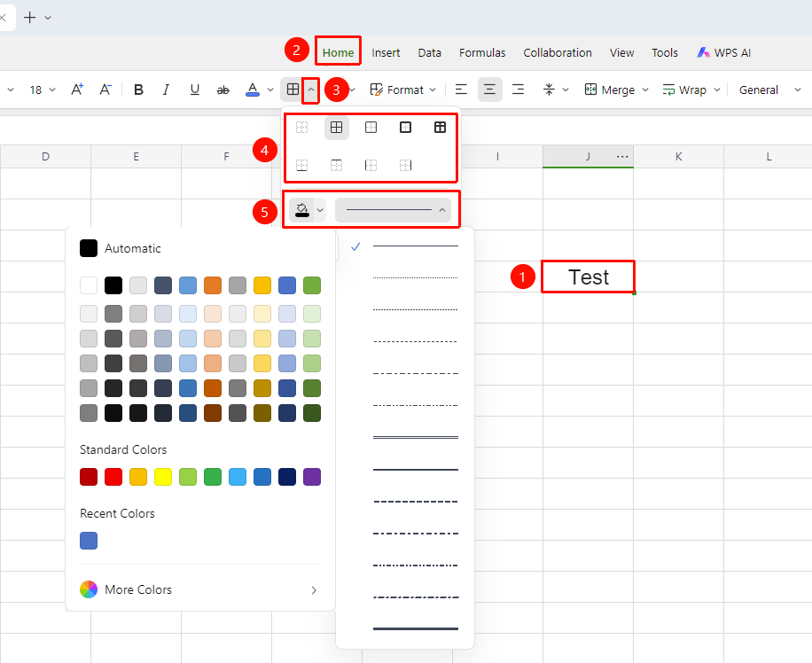Apply the Thick Box Border option
The height and width of the screenshot is (663, 812).
405,128
